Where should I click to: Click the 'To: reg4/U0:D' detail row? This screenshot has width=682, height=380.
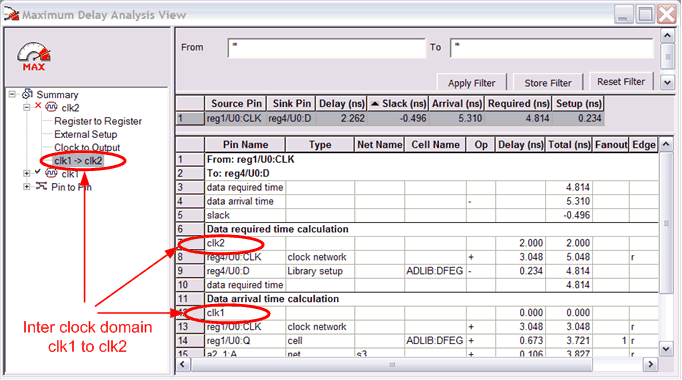click(418, 173)
